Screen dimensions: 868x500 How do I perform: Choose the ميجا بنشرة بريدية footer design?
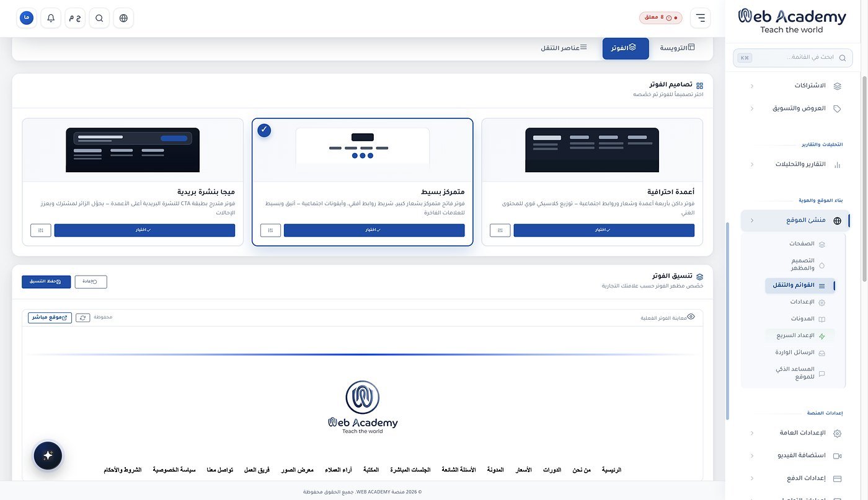point(144,230)
